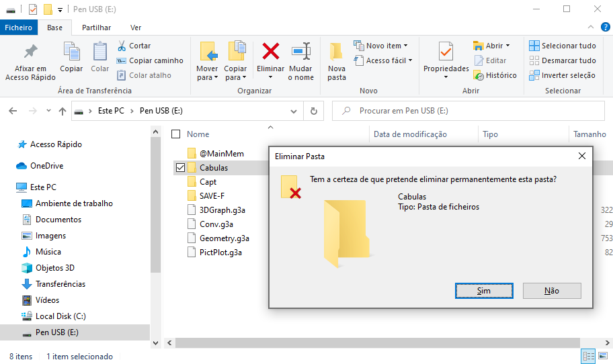Click the Nova pasta folder icon
613x364 pixels.
tap(336, 52)
